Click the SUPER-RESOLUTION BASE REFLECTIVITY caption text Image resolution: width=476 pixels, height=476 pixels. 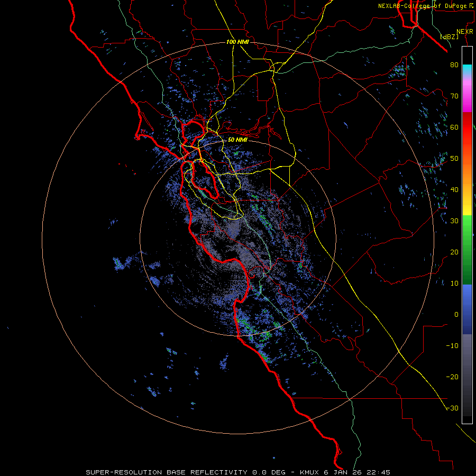[167, 472]
